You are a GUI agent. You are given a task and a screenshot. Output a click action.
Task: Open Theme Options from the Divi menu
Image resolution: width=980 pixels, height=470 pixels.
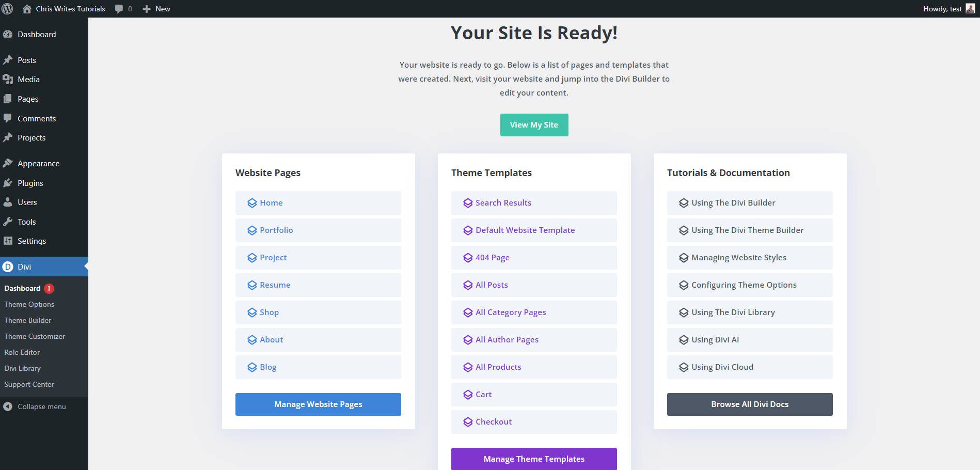(29, 304)
